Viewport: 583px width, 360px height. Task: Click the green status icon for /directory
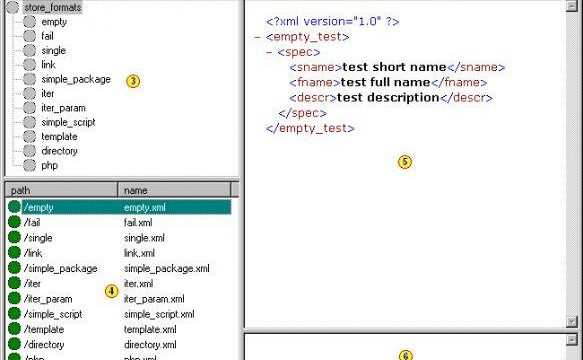click(x=14, y=344)
